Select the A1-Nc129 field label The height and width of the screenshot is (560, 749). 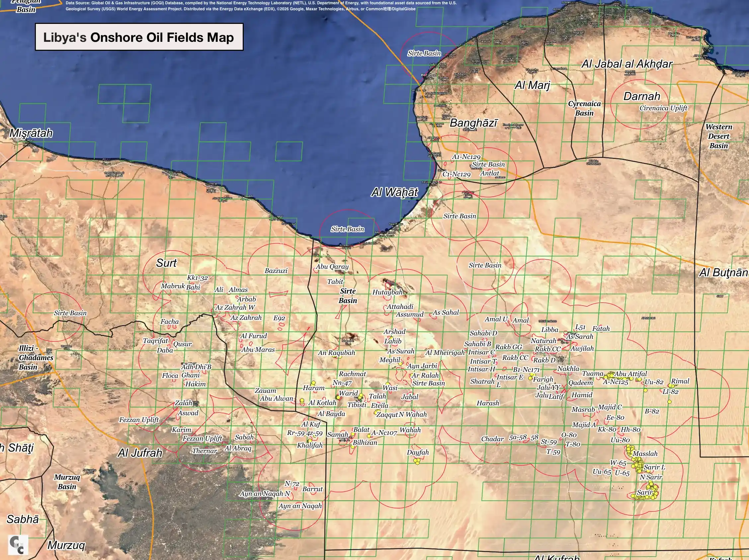pyautogui.click(x=466, y=157)
